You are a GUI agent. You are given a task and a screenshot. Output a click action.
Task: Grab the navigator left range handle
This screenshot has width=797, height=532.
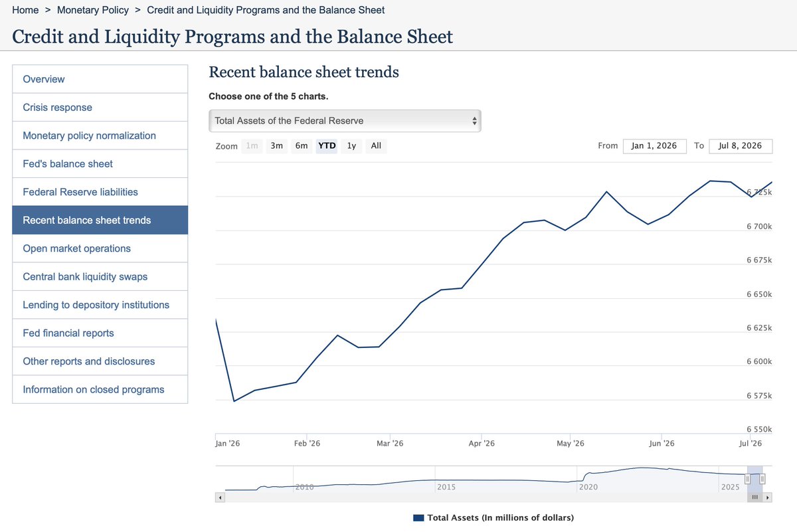click(x=747, y=479)
